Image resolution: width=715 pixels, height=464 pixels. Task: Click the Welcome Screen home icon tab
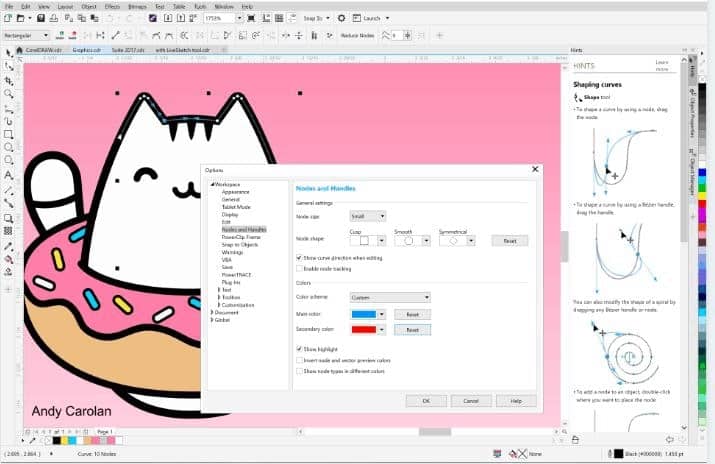(x=19, y=50)
